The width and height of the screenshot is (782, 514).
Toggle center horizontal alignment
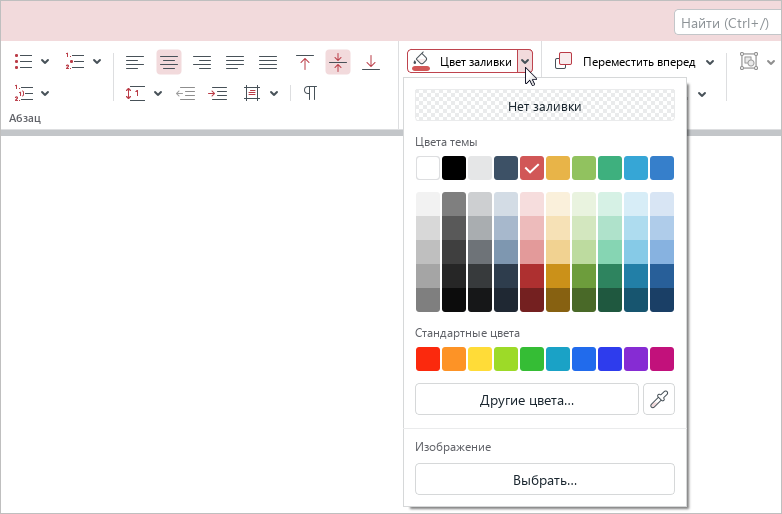pos(169,62)
